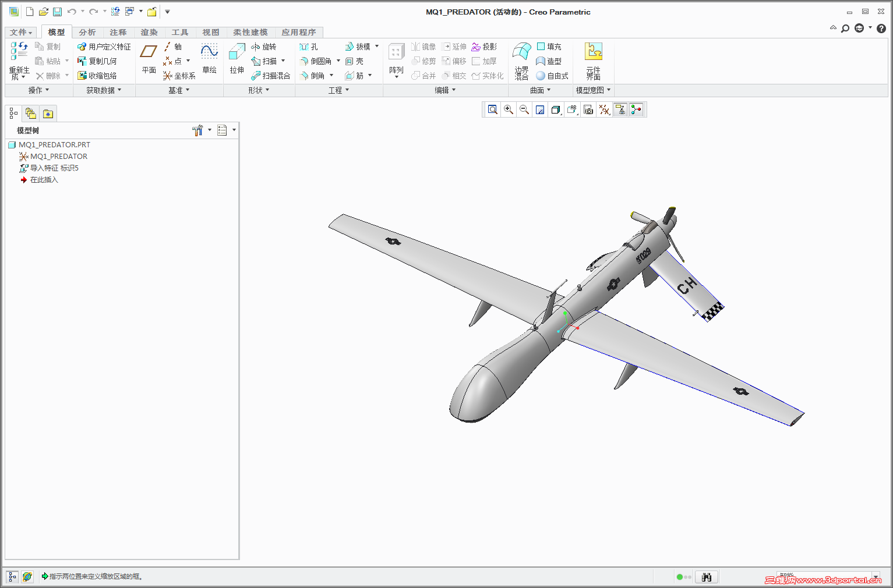Toggle the rightmost graphics toolbar button
The image size is (893, 588).
point(636,109)
